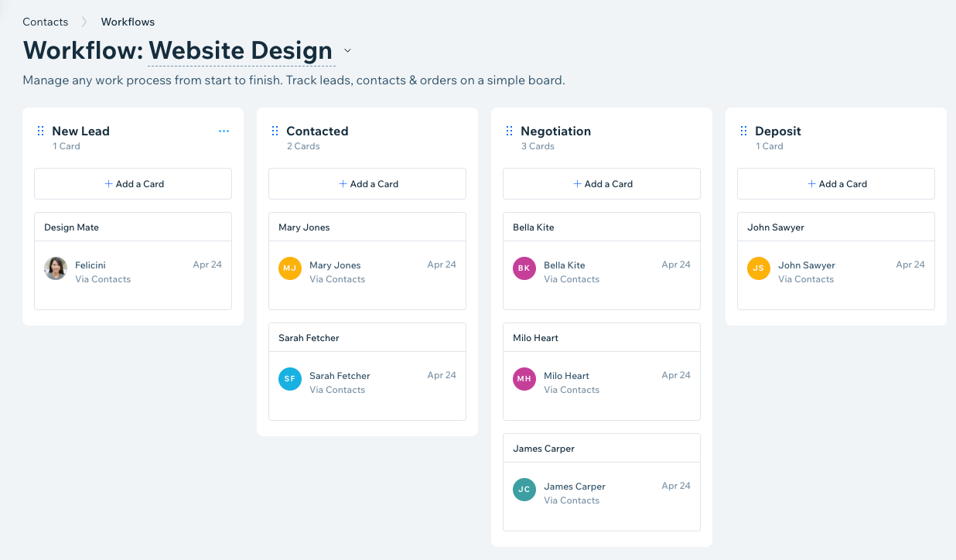Click the Negotiation column drag handle

[509, 131]
